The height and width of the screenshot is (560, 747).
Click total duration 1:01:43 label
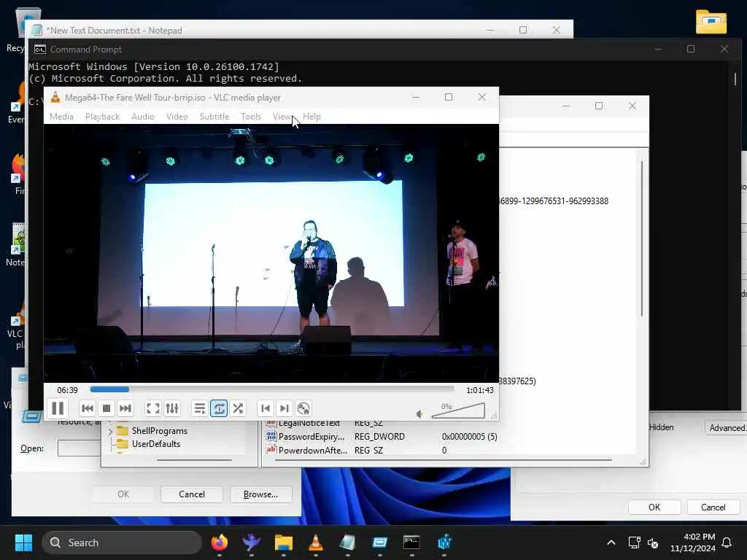click(x=480, y=390)
